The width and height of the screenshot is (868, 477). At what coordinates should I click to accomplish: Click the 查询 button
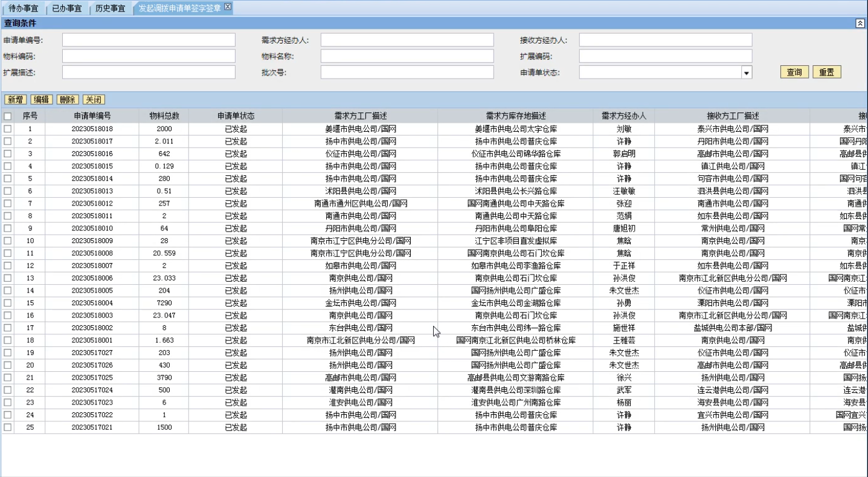794,73
